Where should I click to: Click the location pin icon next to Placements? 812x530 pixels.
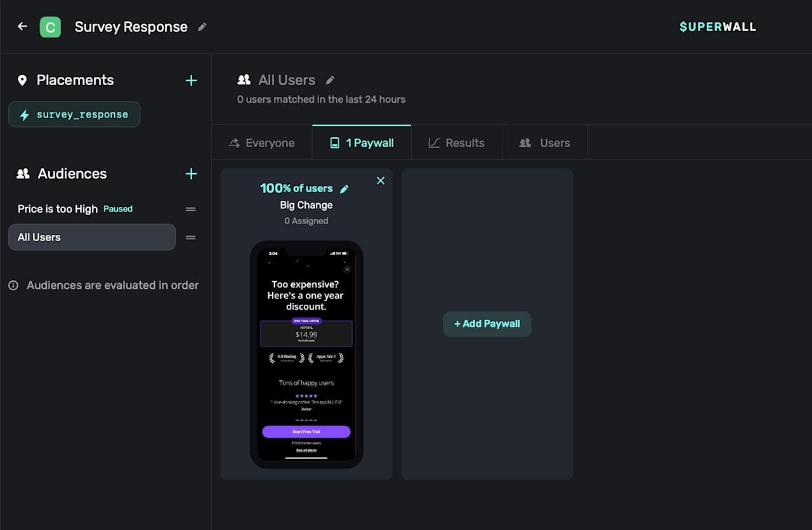pos(23,80)
